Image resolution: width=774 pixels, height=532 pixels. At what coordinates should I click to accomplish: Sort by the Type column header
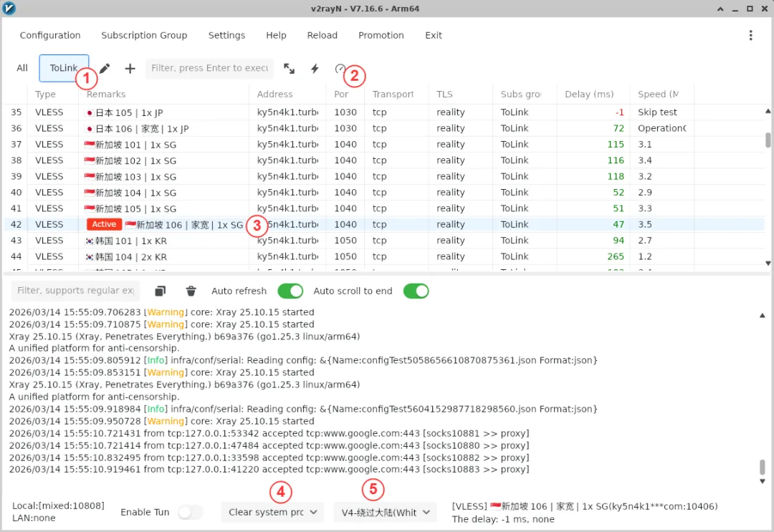[x=53, y=95]
